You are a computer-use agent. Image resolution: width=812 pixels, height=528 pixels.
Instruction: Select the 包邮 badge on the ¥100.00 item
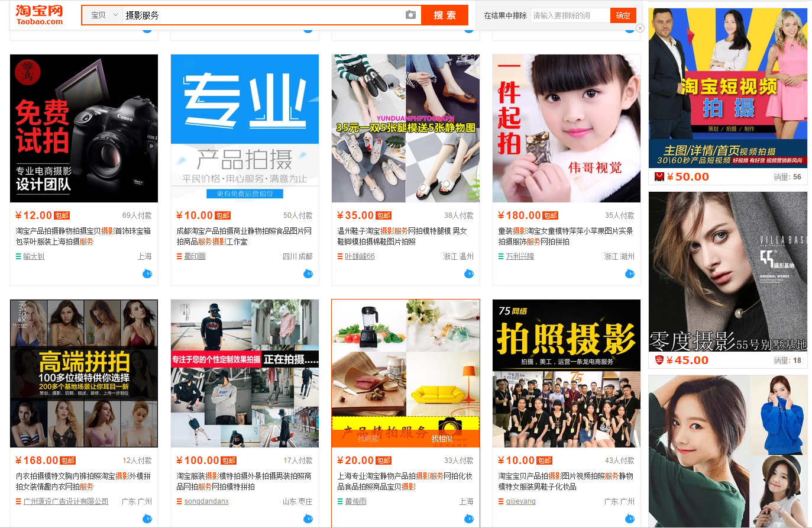click(229, 461)
